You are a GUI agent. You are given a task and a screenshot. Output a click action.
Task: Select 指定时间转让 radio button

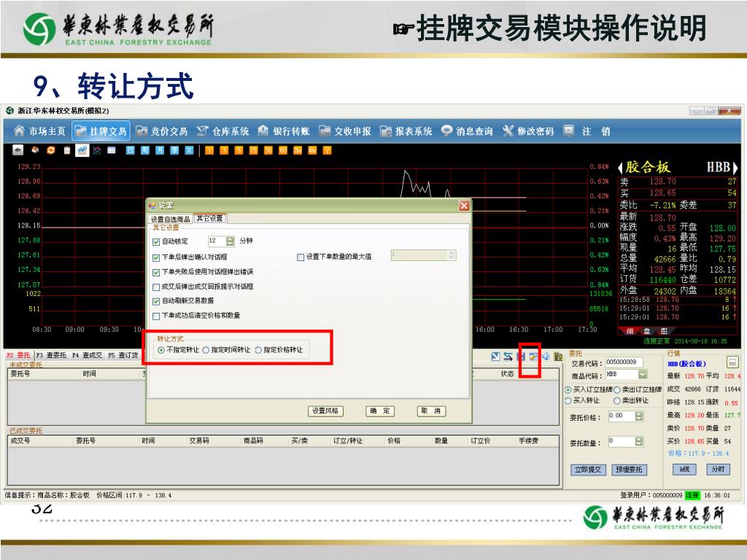[206, 350]
